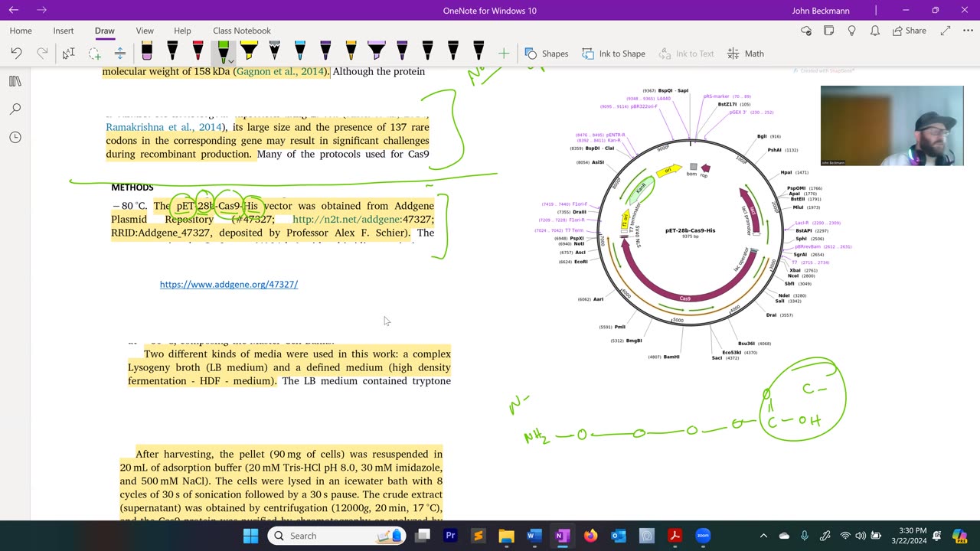This screenshot has width=980, height=551.
Task: Pick the gray pencil
Action: [x=274, y=51]
